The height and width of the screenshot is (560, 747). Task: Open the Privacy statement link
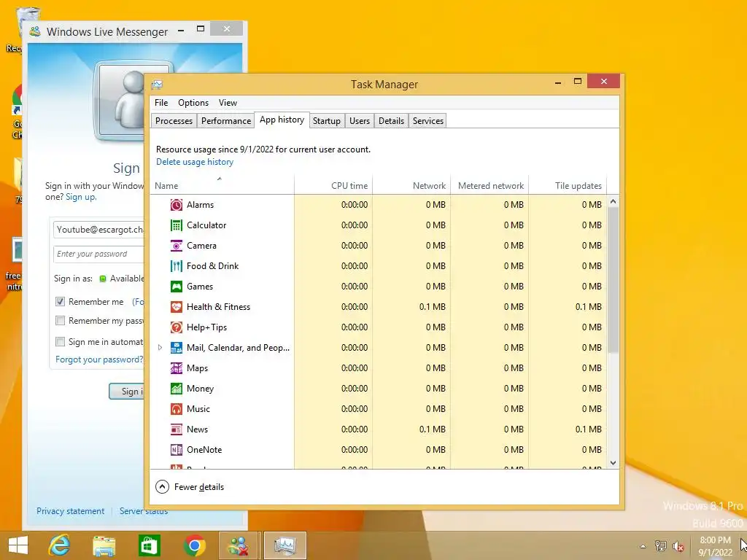point(71,511)
